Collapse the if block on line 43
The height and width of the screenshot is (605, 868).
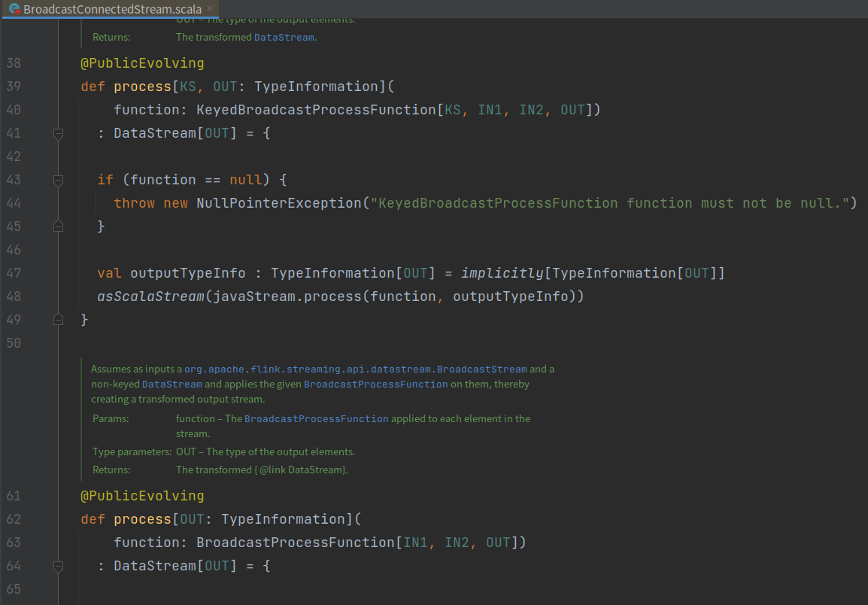pos(58,180)
